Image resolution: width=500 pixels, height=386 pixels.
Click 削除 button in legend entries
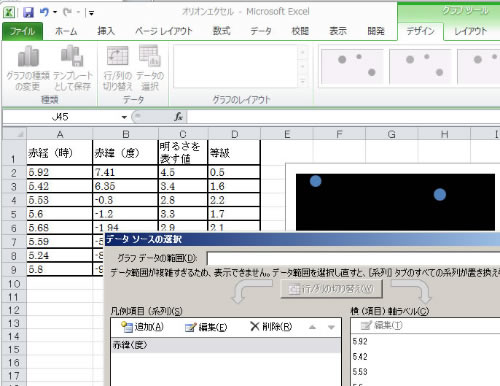coord(271,327)
